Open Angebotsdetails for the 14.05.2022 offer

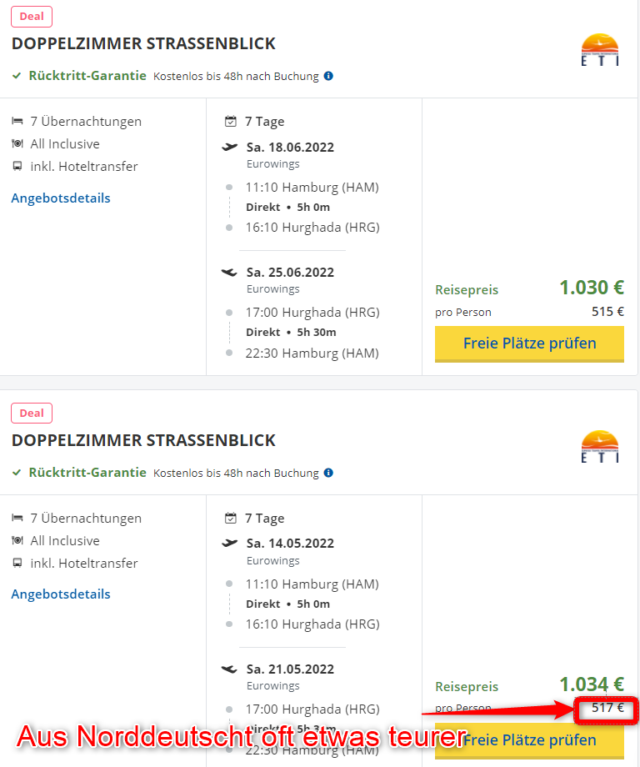point(61,594)
